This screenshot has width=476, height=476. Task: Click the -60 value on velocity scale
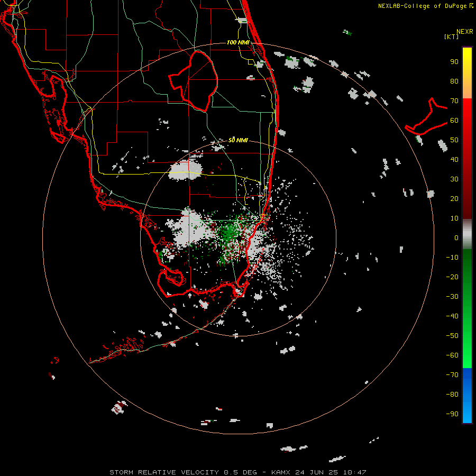click(452, 355)
